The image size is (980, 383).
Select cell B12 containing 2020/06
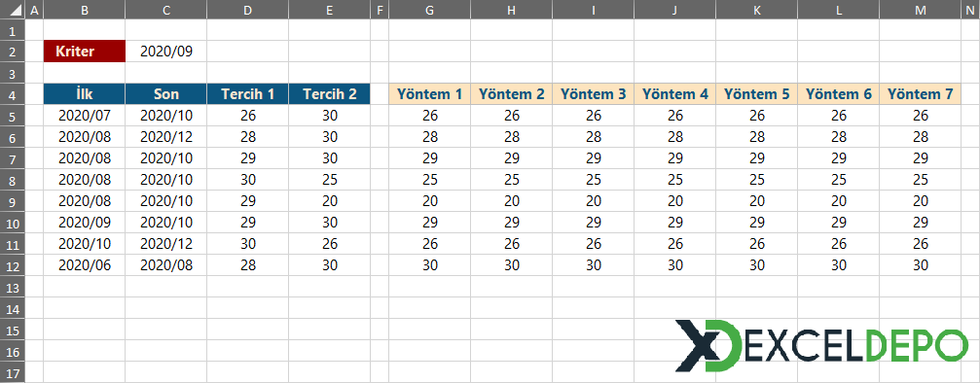(x=85, y=265)
